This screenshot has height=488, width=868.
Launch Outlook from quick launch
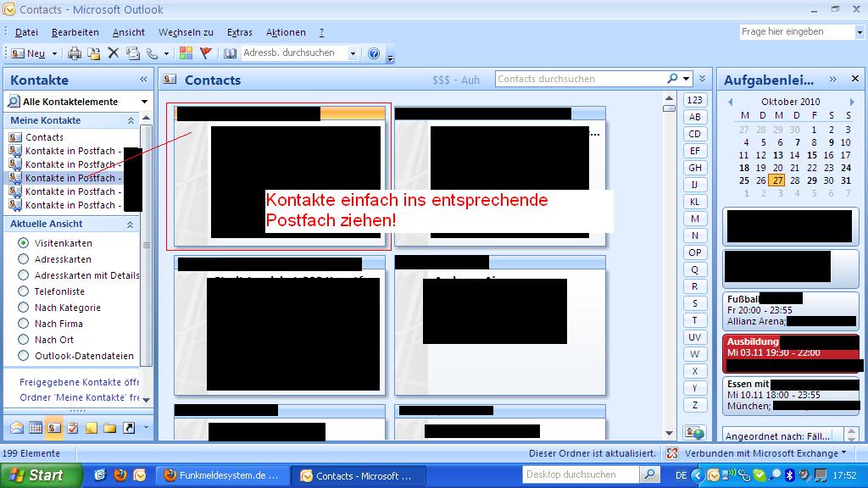140,475
